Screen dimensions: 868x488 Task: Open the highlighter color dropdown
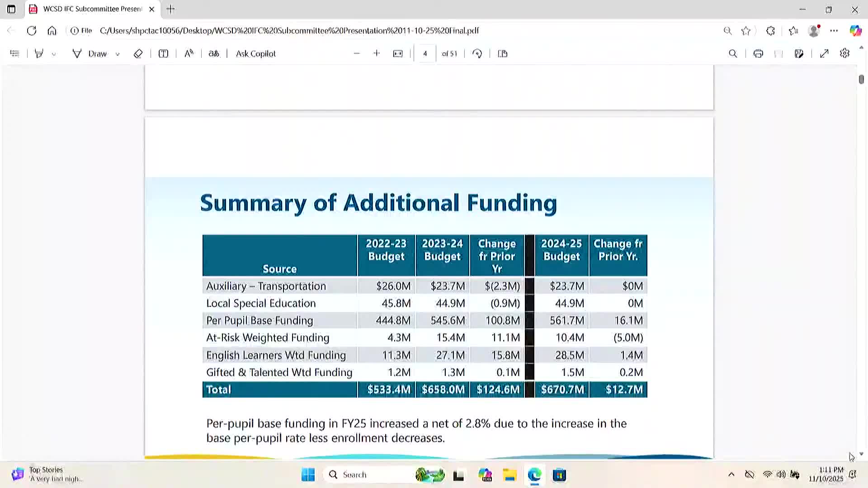point(54,53)
